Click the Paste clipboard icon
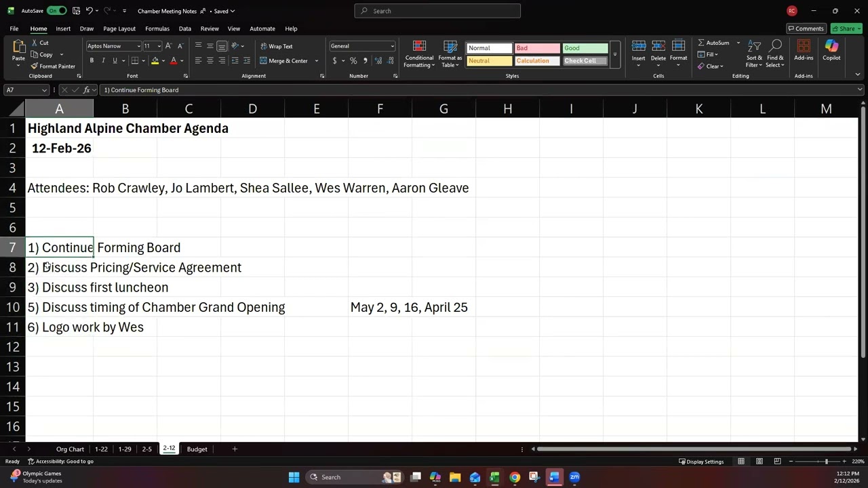Viewport: 868px width, 488px height. click(x=18, y=47)
